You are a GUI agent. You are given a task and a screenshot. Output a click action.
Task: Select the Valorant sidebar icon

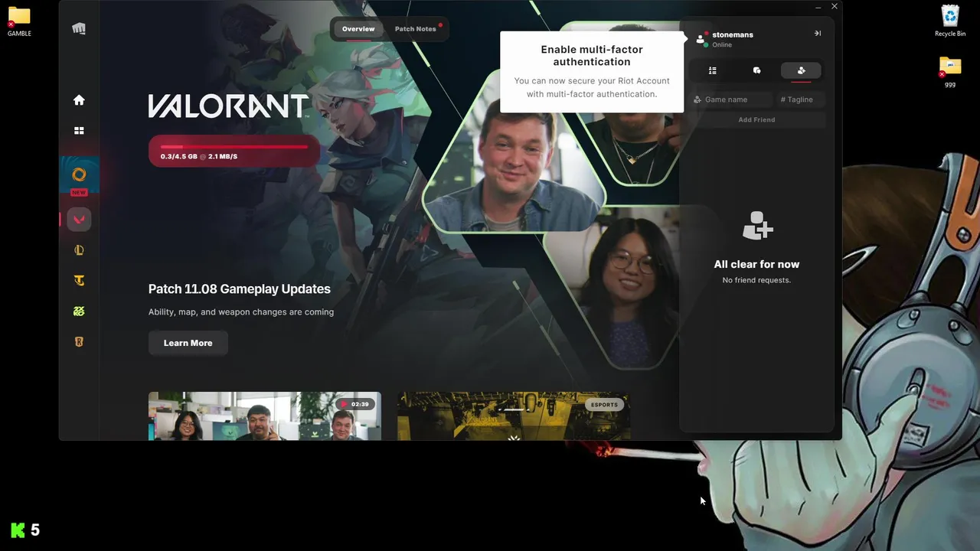point(79,220)
